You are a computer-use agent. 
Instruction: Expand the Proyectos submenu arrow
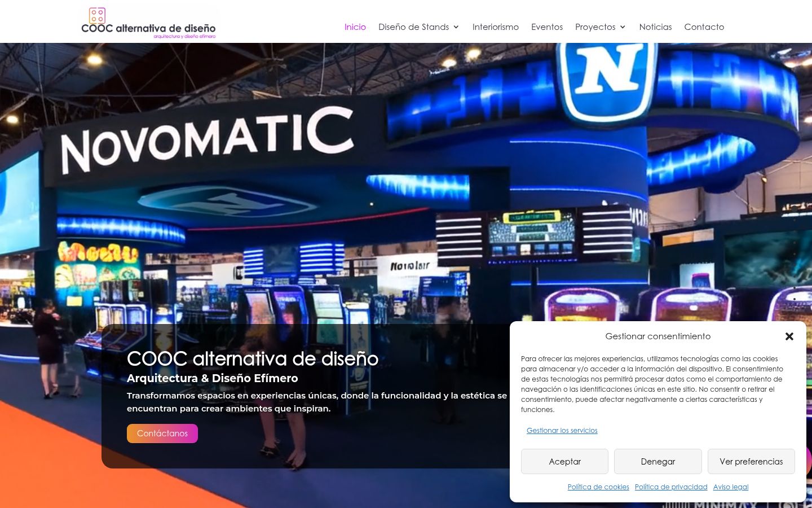point(623,27)
